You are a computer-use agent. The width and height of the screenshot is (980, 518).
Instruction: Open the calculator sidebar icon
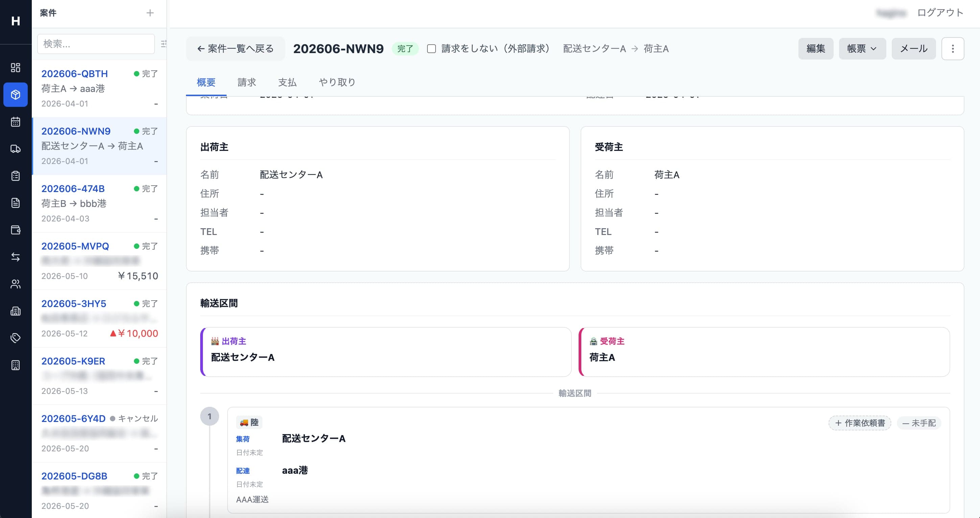pos(16,365)
